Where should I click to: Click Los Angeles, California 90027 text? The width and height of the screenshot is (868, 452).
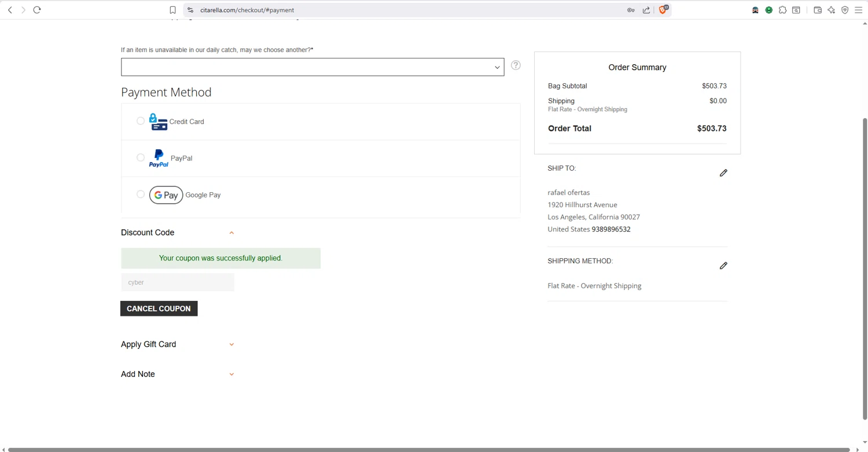pyautogui.click(x=594, y=217)
